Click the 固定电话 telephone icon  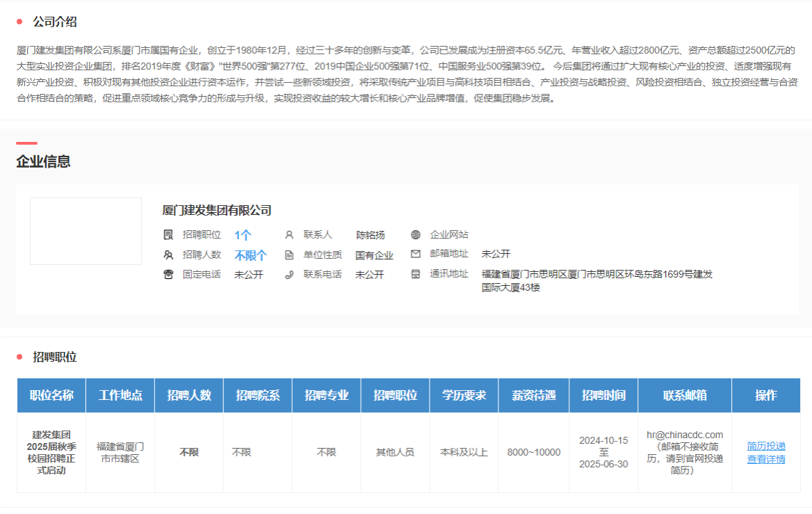pyautogui.click(x=168, y=274)
